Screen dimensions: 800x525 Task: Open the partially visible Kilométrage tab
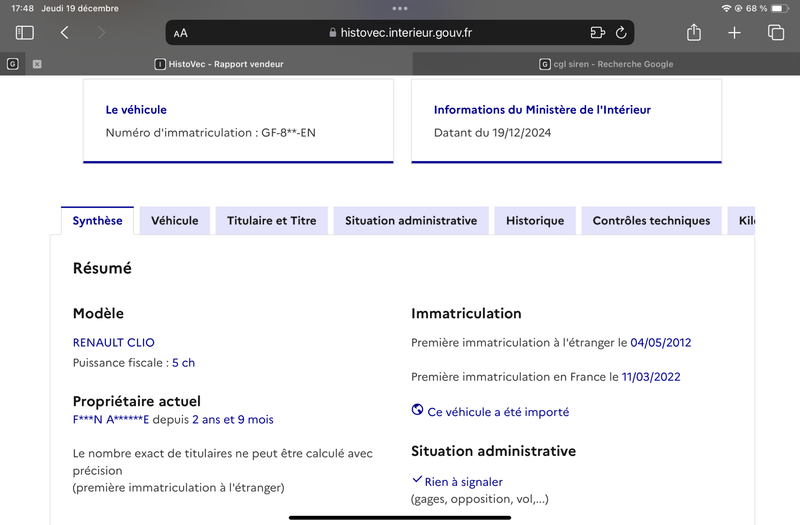741,220
